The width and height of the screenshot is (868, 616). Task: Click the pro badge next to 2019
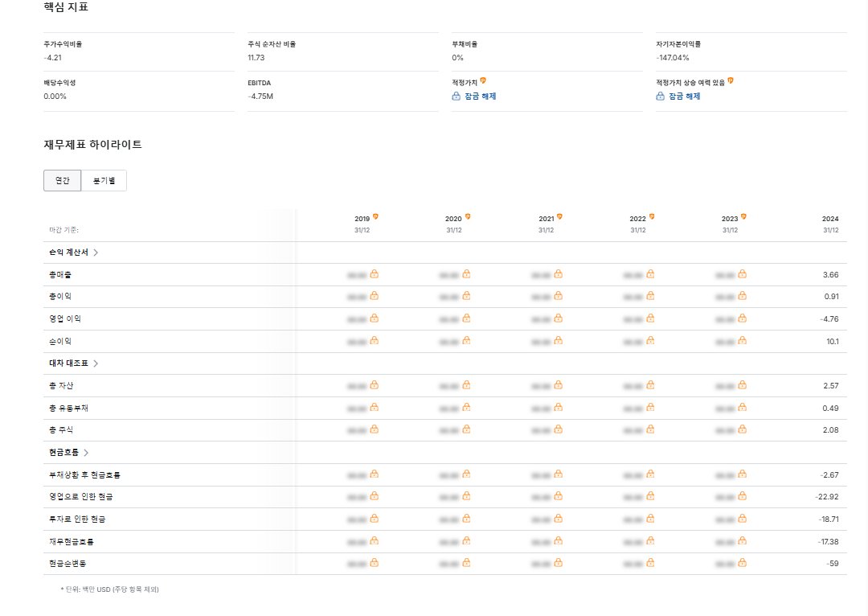pos(375,216)
